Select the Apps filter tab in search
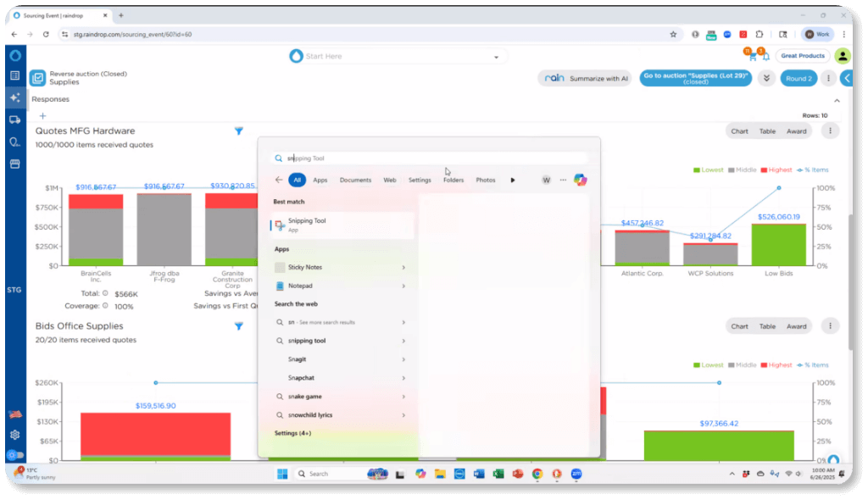This screenshot has height=500, width=868. pyautogui.click(x=320, y=180)
